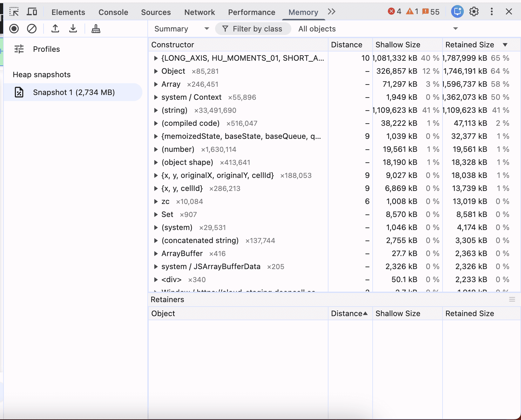
Task: Expand the Object constructor row
Action: coord(156,71)
